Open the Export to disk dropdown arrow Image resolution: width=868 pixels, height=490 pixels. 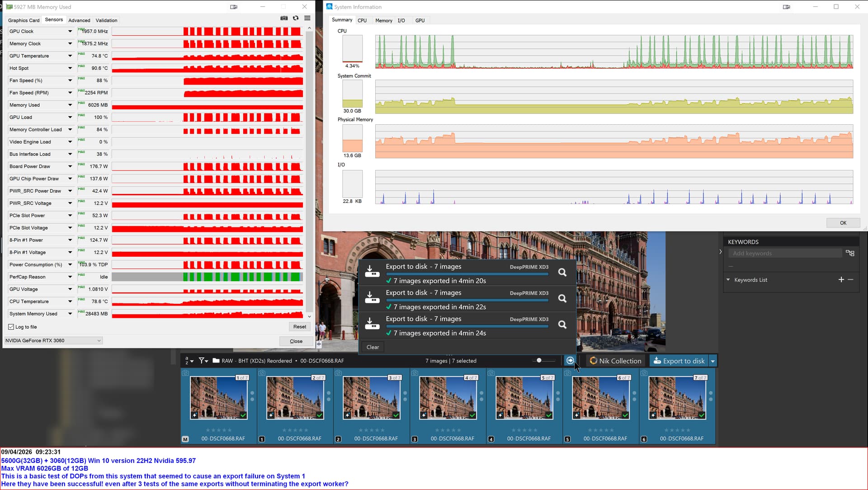(x=713, y=361)
